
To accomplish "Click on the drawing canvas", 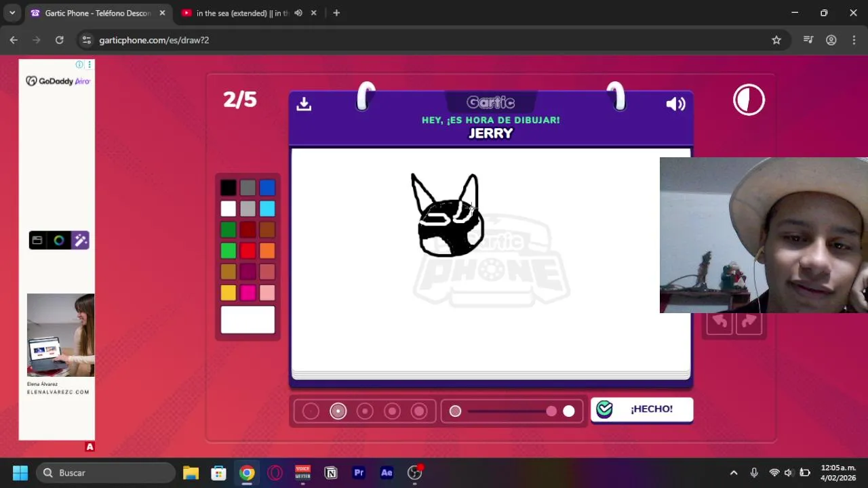I will pyautogui.click(x=491, y=260).
